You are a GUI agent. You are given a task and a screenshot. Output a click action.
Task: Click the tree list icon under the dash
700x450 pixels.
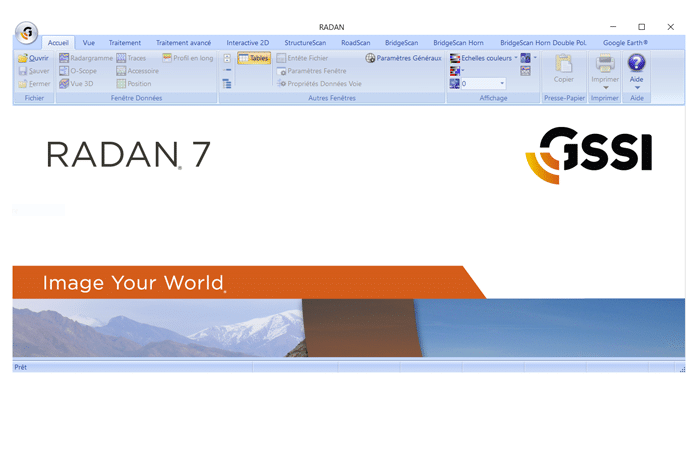(x=227, y=83)
